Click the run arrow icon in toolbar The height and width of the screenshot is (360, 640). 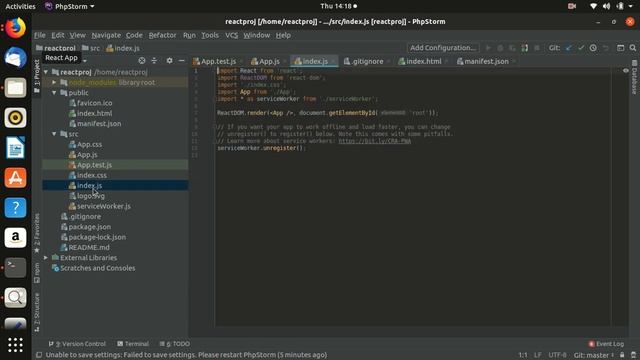coord(488,48)
